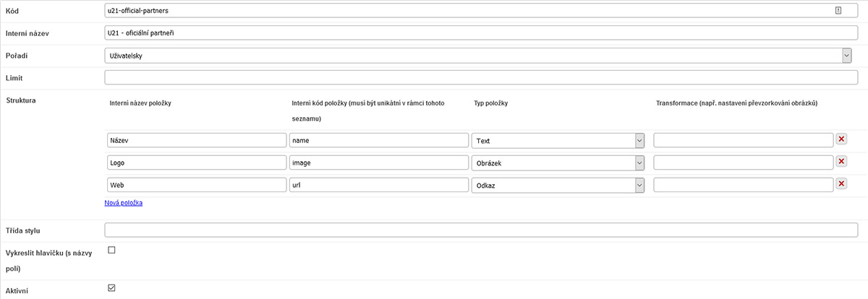Viewport: 868px width, 299px height.
Task: Edit the 'url' internal code field
Action: click(x=378, y=185)
